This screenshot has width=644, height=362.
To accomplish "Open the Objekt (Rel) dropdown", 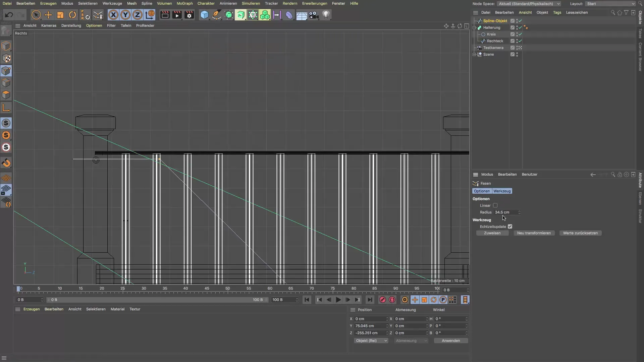I will [x=371, y=341].
